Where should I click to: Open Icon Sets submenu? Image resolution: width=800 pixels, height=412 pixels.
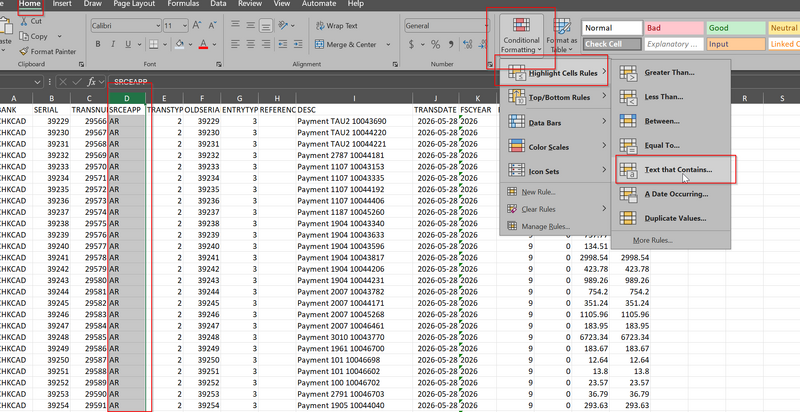coord(555,171)
